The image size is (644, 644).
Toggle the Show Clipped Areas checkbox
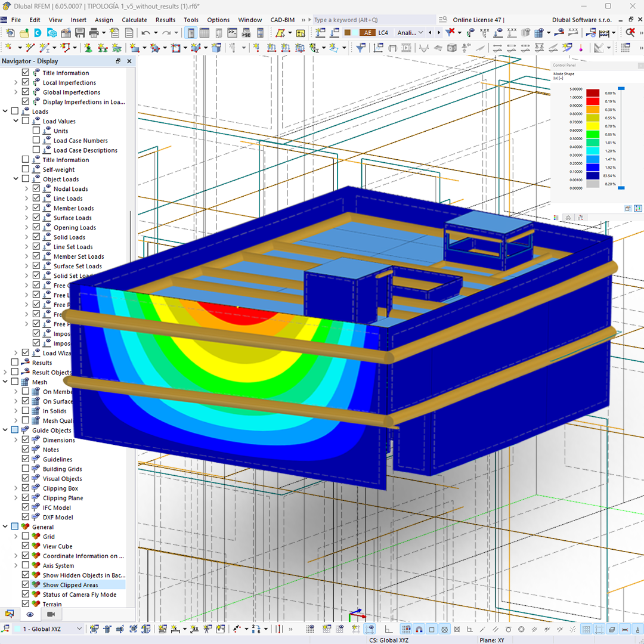[26, 584]
